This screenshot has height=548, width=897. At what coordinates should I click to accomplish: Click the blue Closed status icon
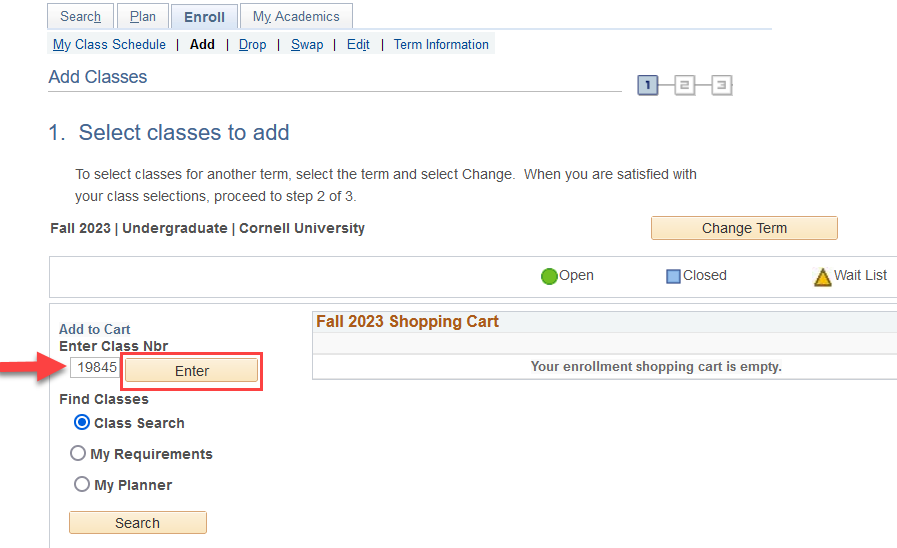(x=673, y=277)
